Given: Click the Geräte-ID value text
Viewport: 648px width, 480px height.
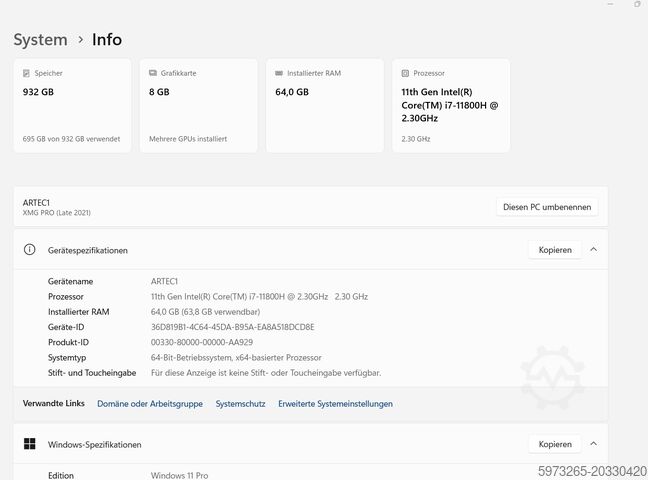Looking at the screenshot, I should [232, 327].
